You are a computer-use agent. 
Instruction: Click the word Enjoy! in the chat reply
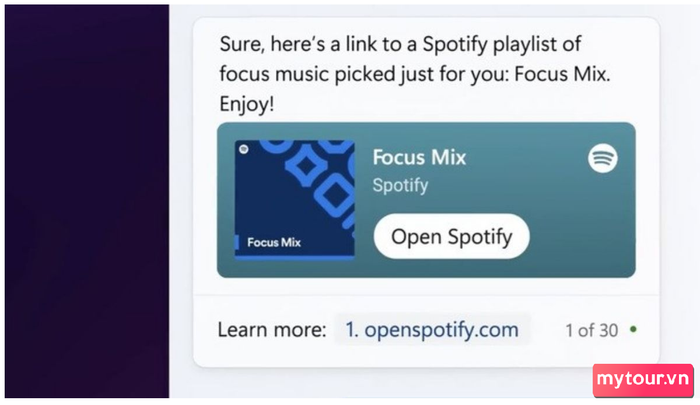(x=246, y=104)
